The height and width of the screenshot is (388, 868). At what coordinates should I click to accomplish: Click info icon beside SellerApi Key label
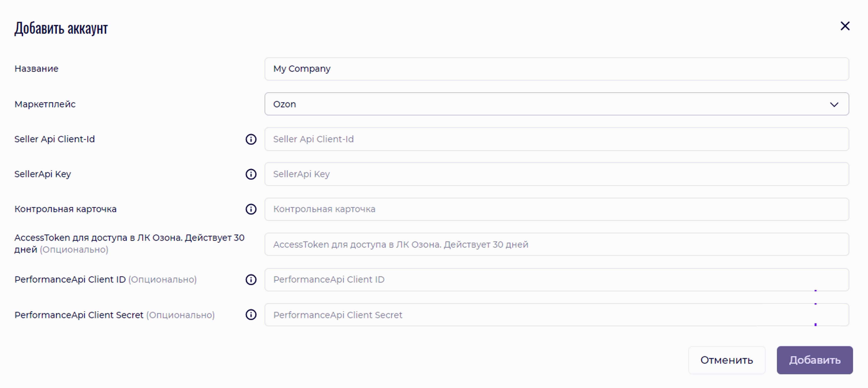251,174
